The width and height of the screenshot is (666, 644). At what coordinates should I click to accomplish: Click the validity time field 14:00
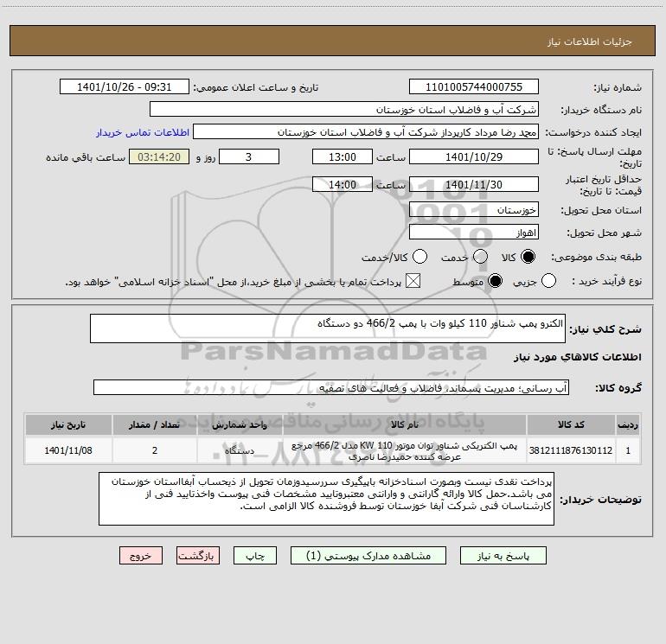[343, 185]
